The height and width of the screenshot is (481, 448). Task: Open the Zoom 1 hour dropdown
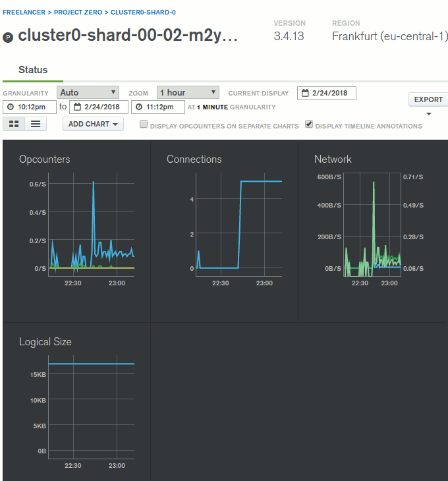coord(188,93)
